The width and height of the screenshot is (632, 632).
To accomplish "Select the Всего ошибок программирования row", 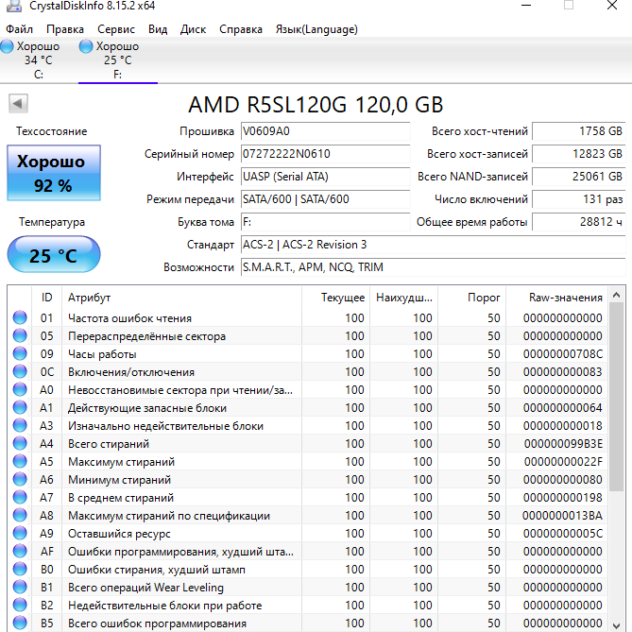I will click(x=308, y=623).
